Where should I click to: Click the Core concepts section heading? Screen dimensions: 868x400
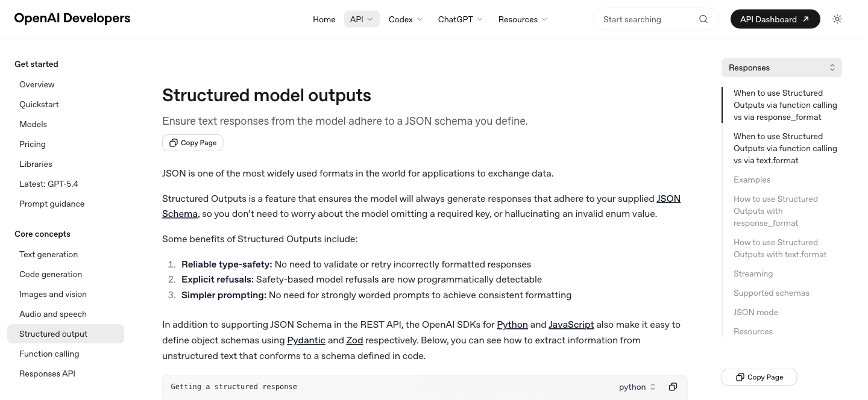pos(42,234)
